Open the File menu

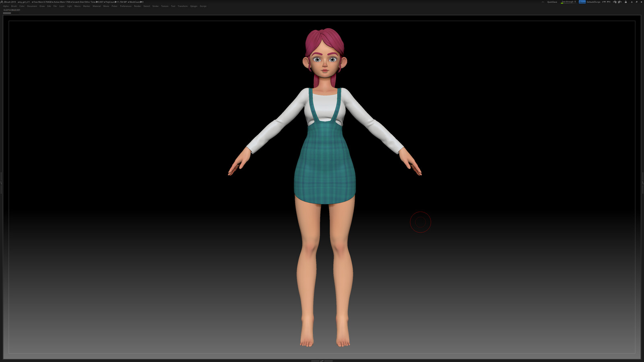(x=55, y=6)
